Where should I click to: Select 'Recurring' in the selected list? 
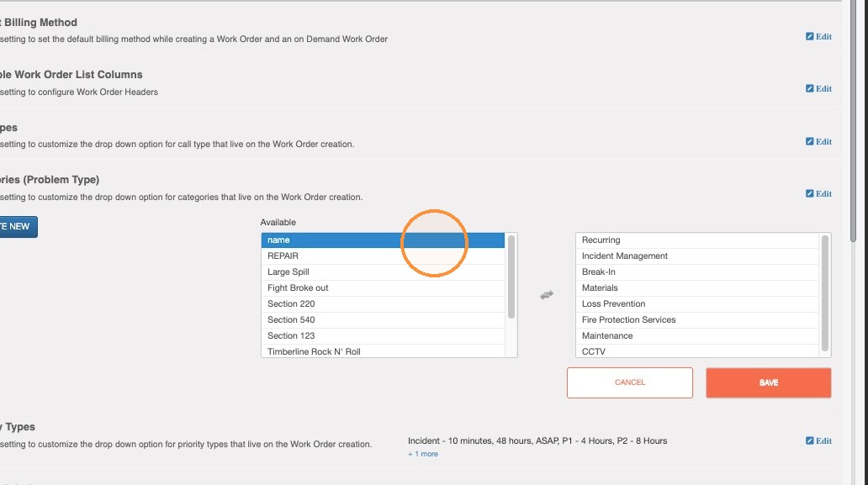pos(697,240)
